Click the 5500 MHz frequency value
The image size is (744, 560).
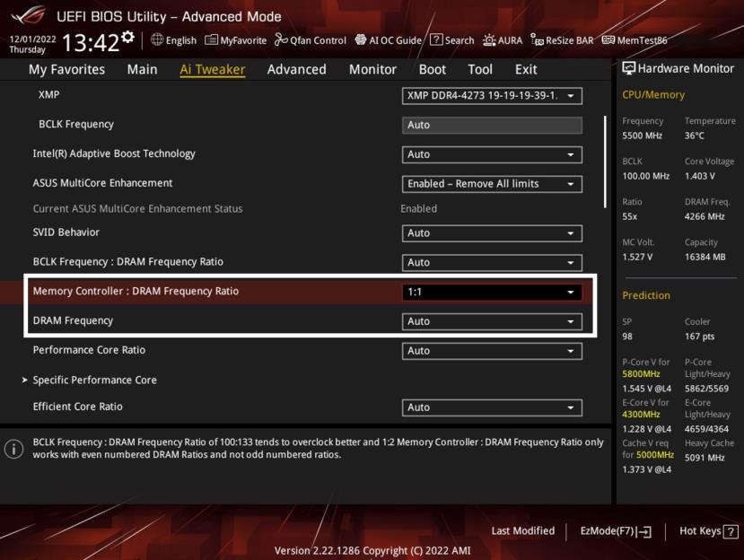click(642, 136)
